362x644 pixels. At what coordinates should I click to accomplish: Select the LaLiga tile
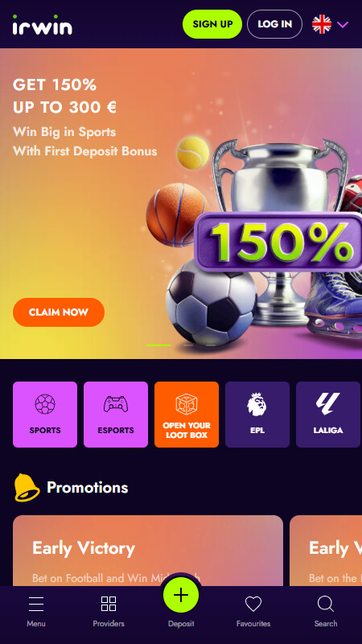coord(328,415)
